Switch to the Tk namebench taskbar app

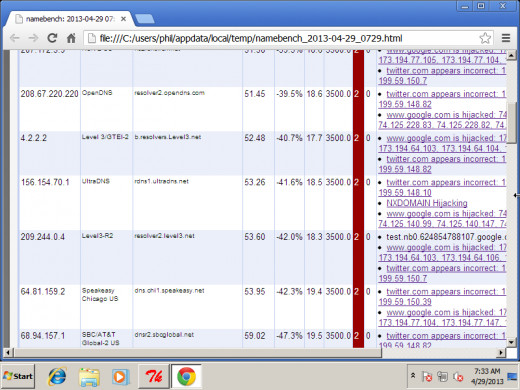click(154, 377)
